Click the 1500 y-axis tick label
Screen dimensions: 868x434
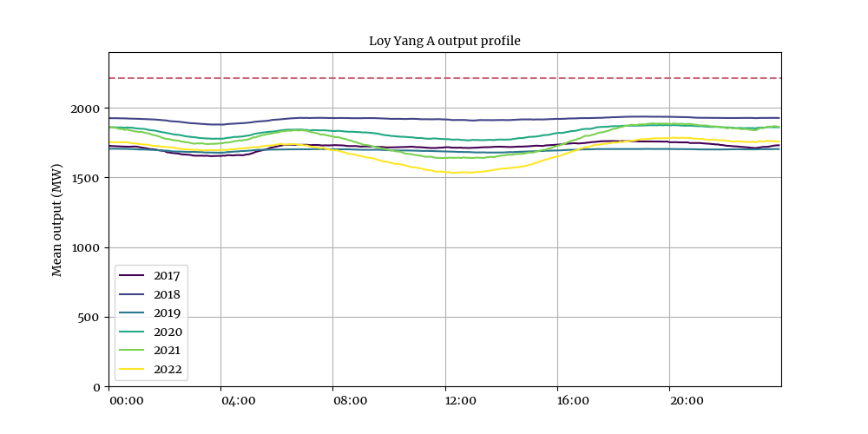coord(86,178)
